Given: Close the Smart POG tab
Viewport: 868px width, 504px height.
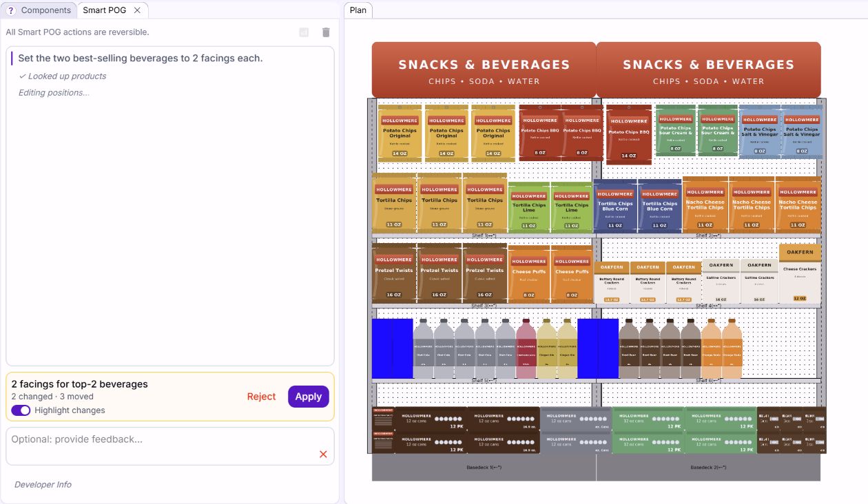Looking at the screenshot, I should 137,10.
